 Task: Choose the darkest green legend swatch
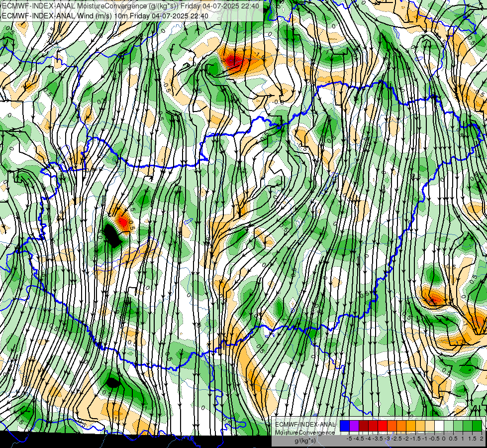point(477,426)
